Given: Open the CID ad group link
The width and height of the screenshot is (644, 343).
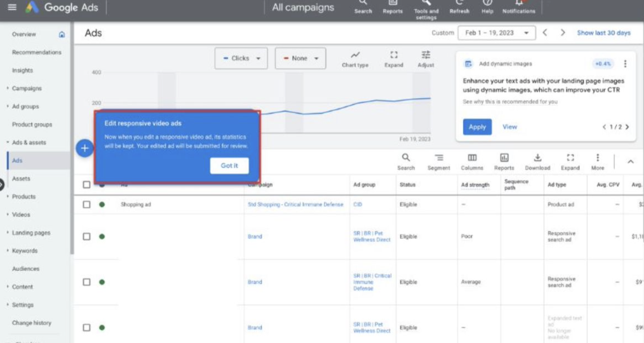Looking at the screenshot, I should coord(357,205).
